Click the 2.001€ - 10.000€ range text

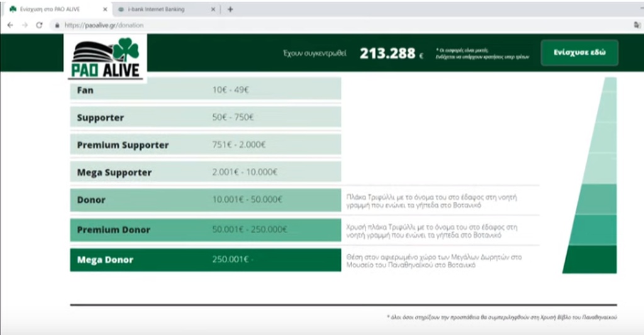(245, 172)
